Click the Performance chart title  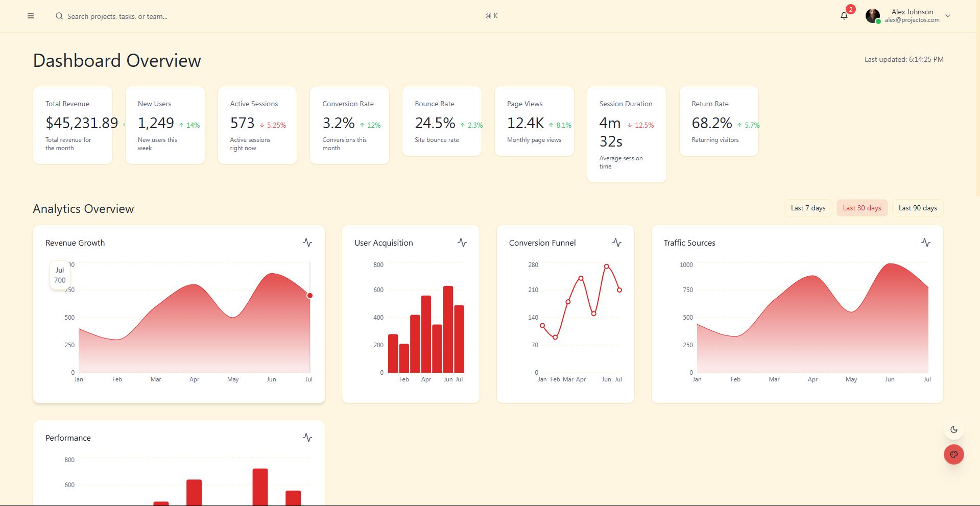(x=68, y=438)
